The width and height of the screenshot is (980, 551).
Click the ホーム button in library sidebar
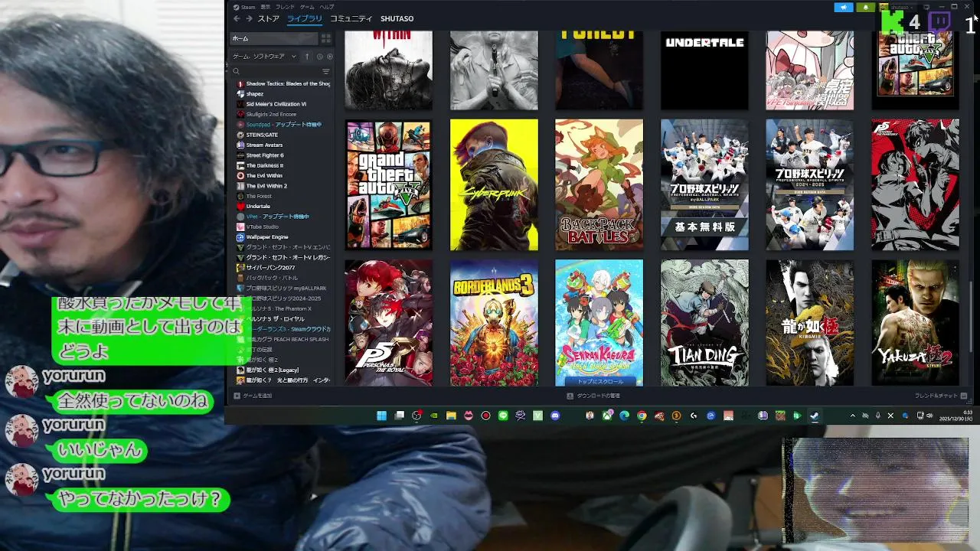pos(273,38)
